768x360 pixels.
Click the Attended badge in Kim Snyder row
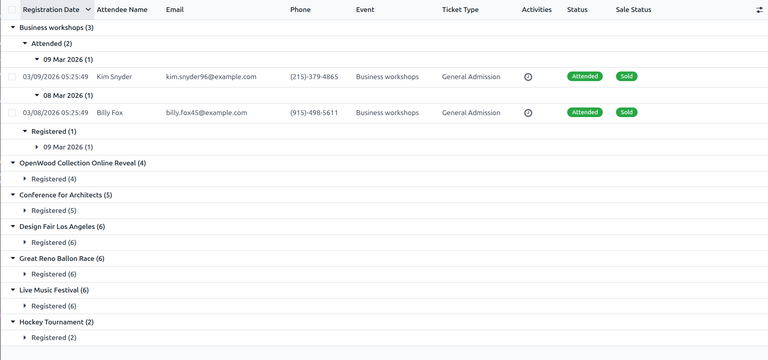(585, 76)
